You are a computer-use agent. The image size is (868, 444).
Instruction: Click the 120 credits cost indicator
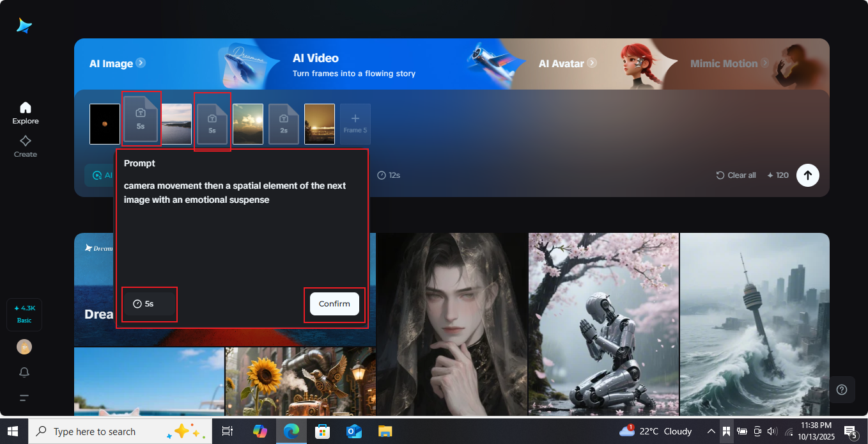(x=778, y=175)
